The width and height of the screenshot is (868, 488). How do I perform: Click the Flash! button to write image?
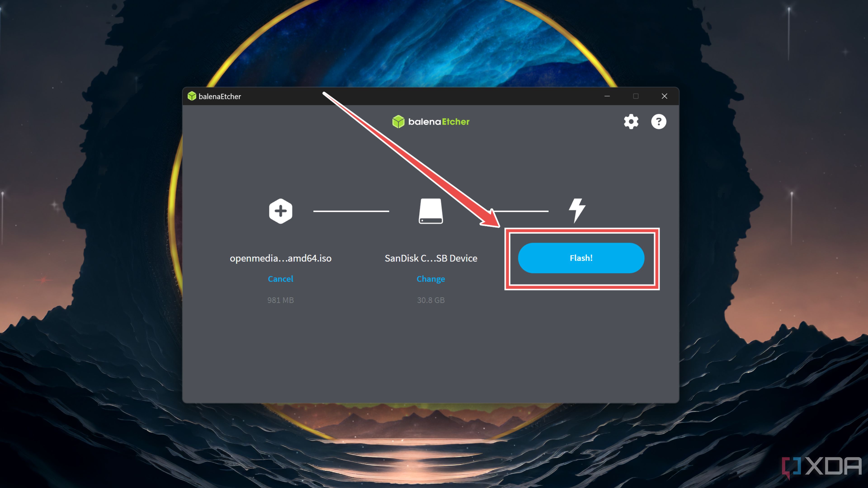(x=581, y=257)
